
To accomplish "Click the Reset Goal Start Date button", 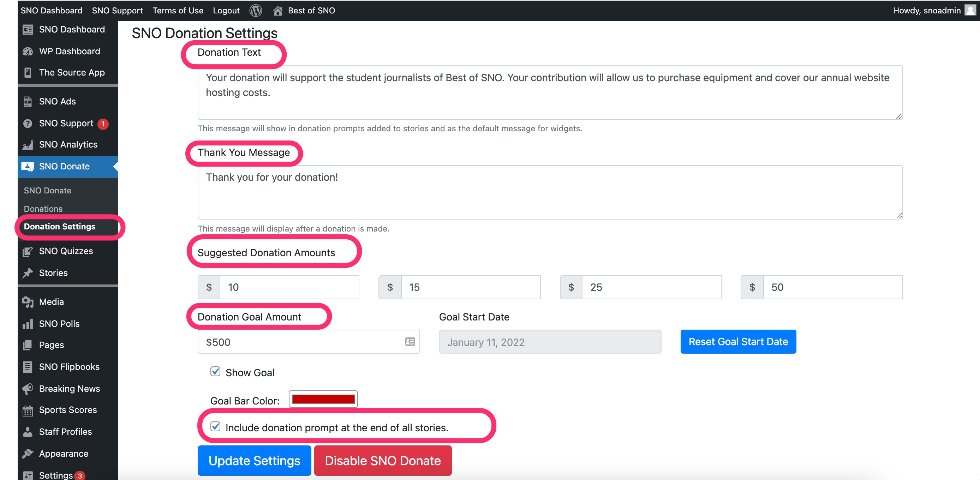I will click(x=738, y=342).
